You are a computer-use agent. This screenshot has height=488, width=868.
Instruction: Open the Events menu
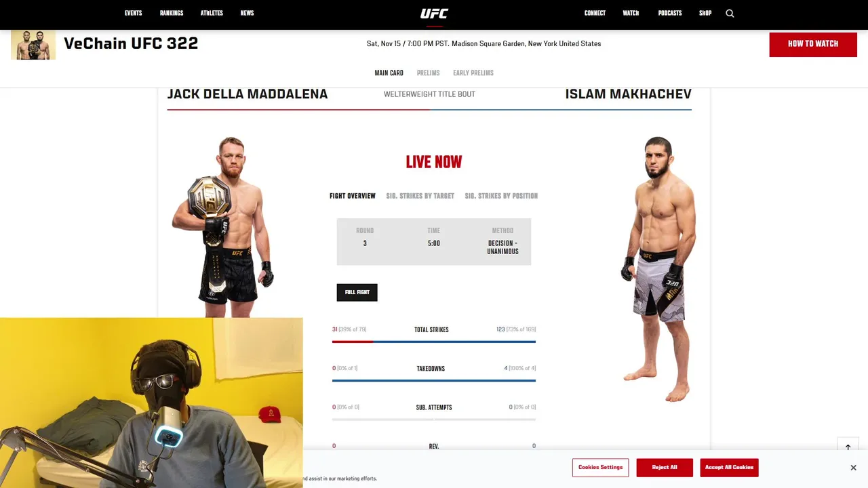point(134,14)
